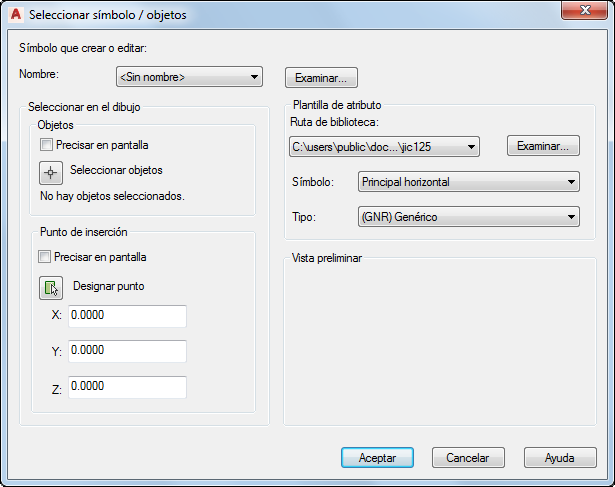This screenshot has width=615, height=487.
Task: Click the Z coordinate input field
Action: [127, 387]
